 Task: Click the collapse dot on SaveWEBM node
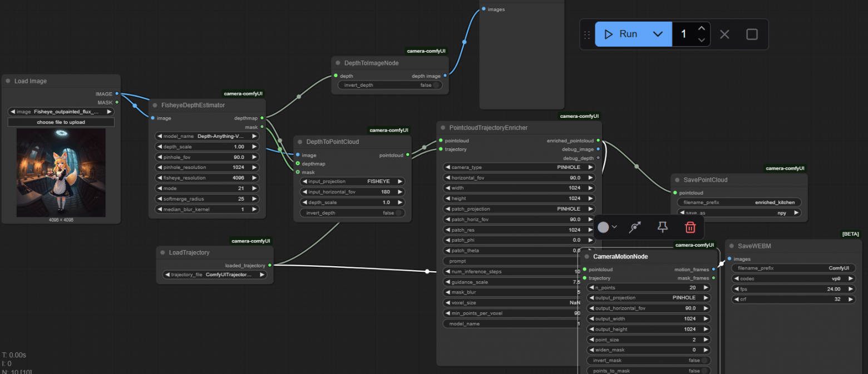732,246
